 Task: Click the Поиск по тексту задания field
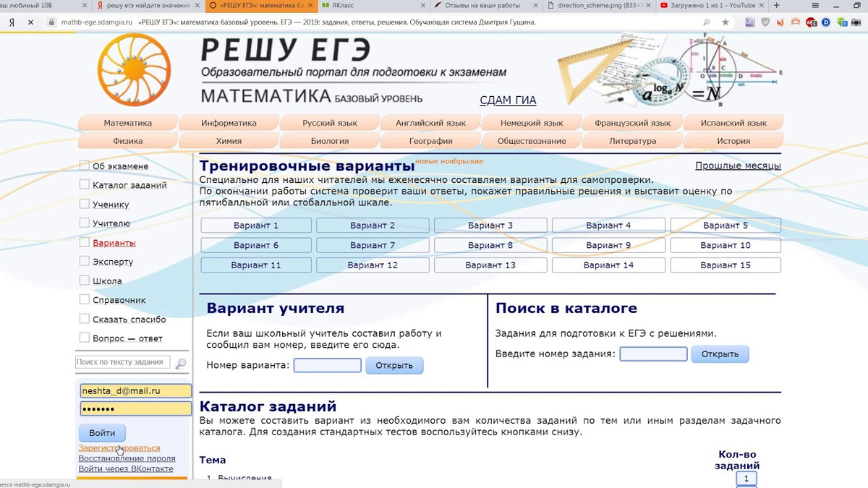pos(123,362)
